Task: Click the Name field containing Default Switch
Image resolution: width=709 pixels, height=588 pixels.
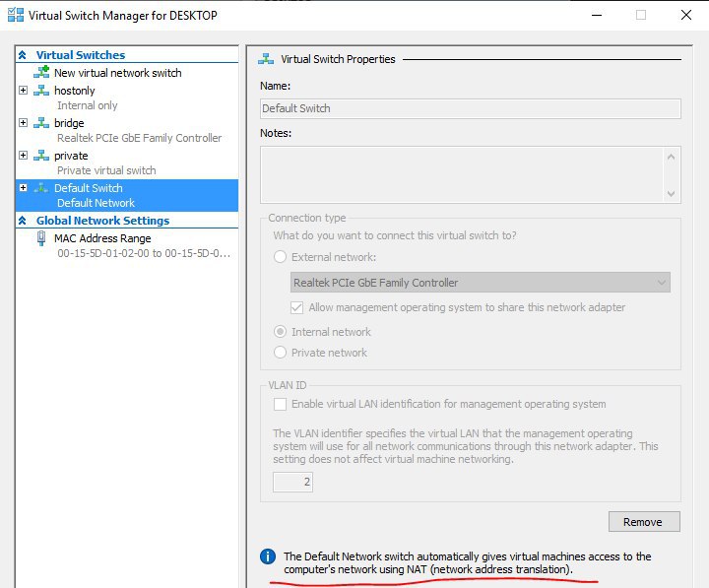Action: point(471,108)
